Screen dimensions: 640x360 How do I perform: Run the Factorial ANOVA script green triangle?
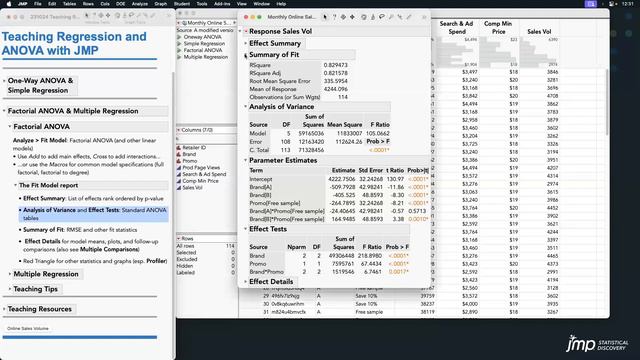point(179,50)
